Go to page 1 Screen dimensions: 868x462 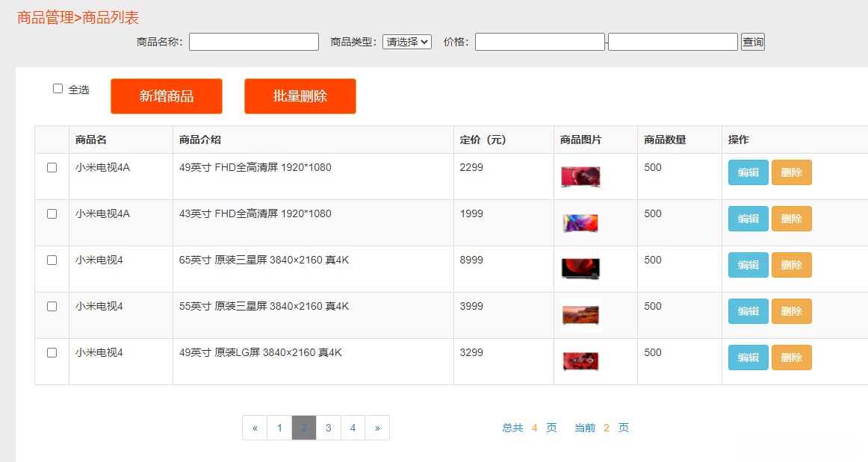click(x=279, y=428)
